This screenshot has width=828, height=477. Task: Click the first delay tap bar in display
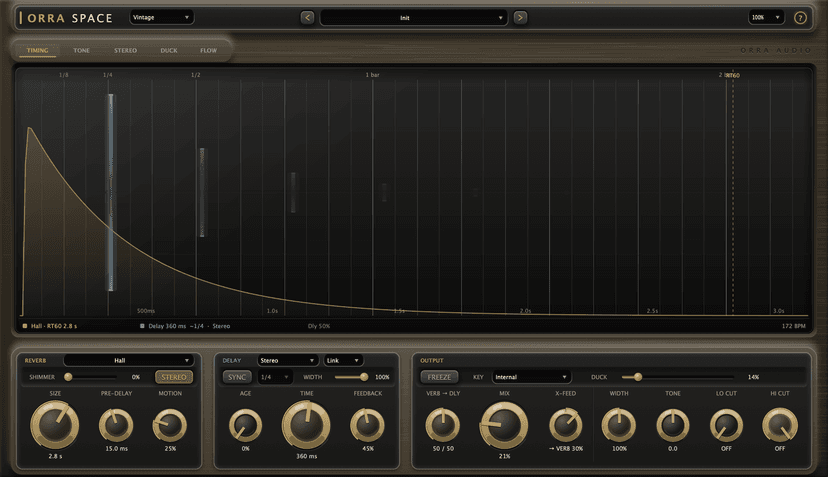click(x=111, y=192)
